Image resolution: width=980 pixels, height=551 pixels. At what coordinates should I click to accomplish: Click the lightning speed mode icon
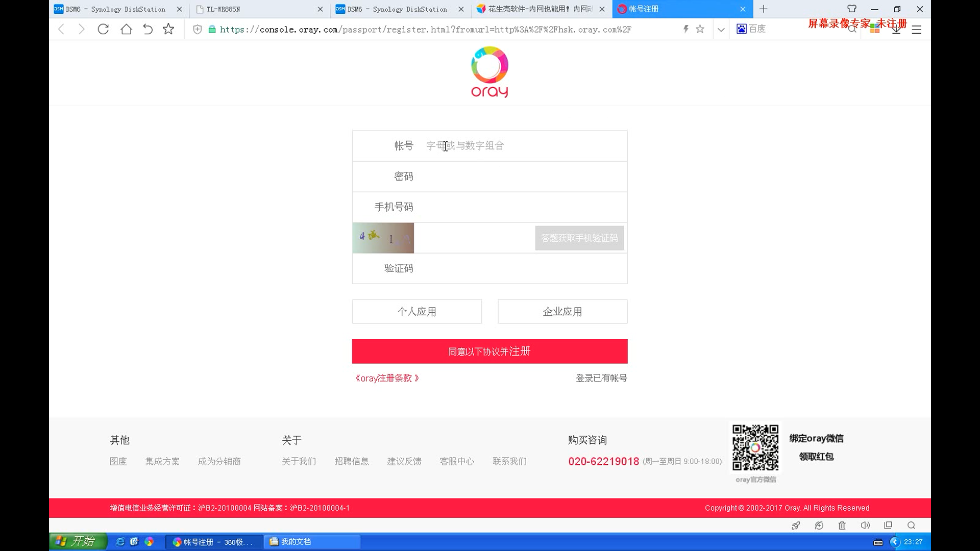point(686,29)
